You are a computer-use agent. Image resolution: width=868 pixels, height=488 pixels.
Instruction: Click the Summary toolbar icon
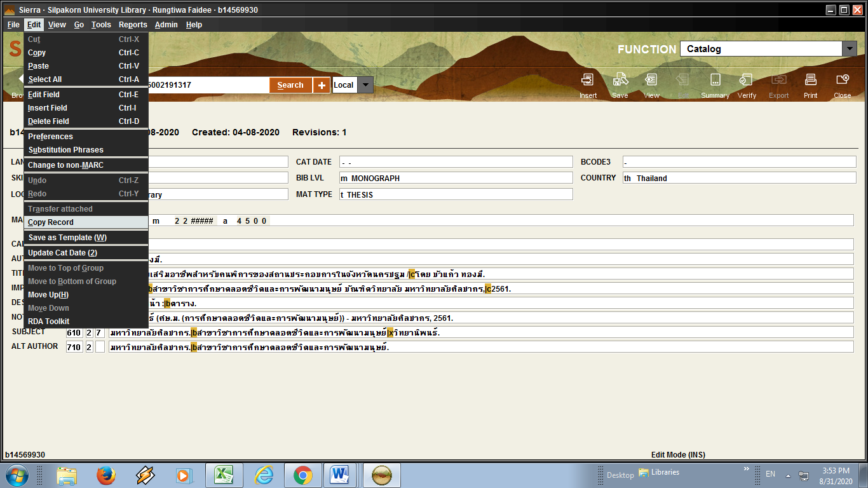click(x=715, y=86)
